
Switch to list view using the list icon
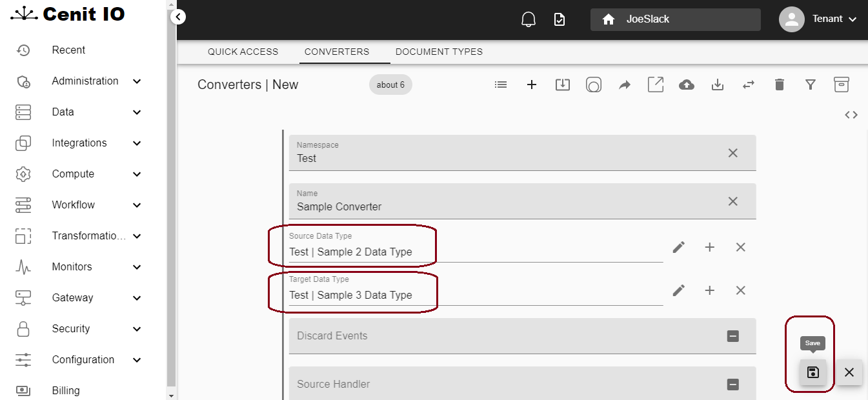coord(500,85)
